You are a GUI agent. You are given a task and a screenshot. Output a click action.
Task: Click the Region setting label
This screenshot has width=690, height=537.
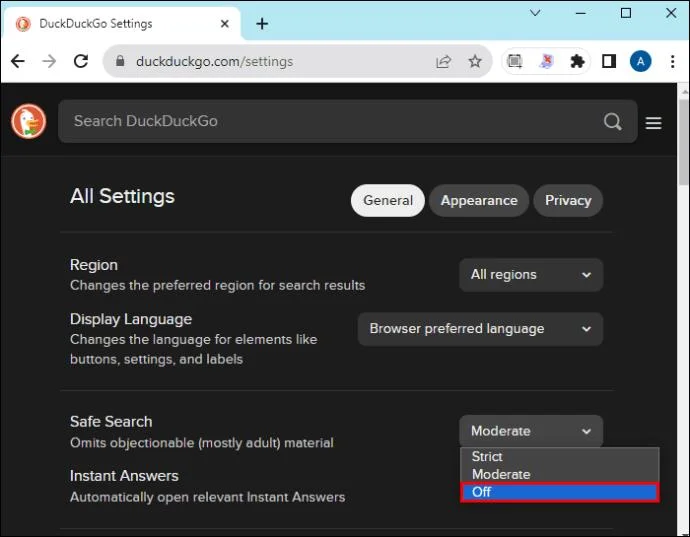pyautogui.click(x=94, y=265)
